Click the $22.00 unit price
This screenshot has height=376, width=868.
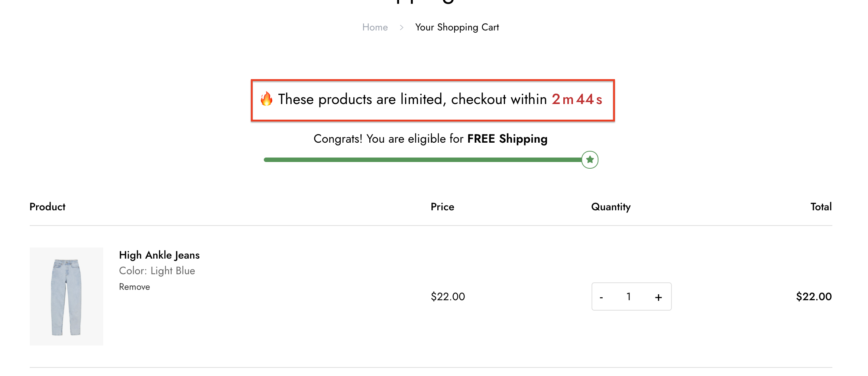(448, 296)
